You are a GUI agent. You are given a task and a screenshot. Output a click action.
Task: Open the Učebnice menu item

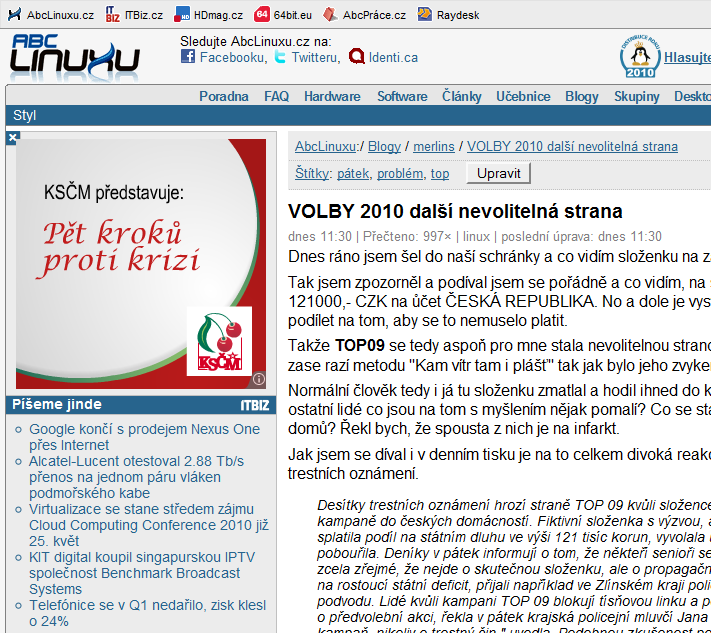(x=523, y=96)
